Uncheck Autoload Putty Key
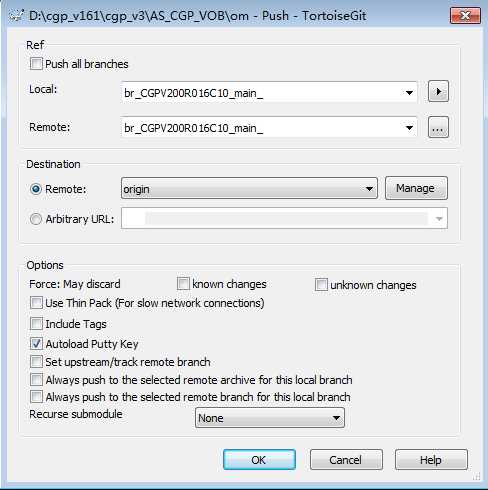 pos(36,344)
